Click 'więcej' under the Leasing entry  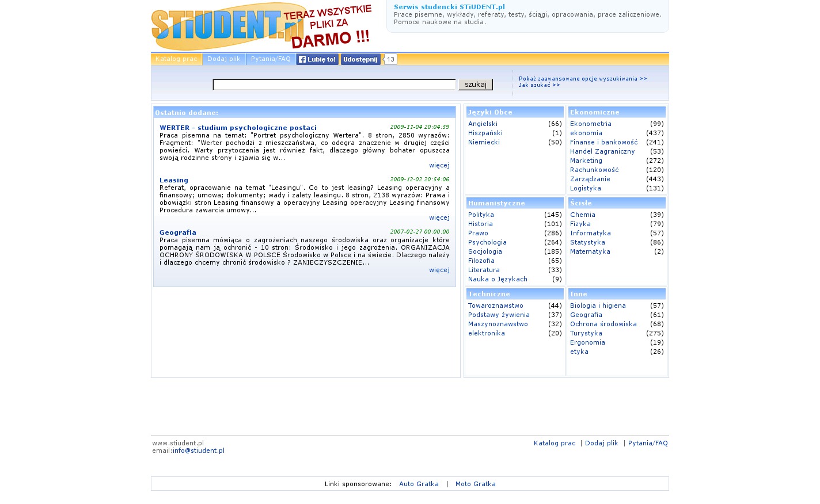pyautogui.click(x=439, y=217)
